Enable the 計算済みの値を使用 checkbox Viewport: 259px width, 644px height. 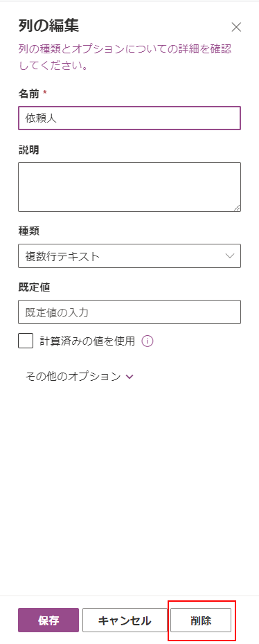click(x=26, y=341)
